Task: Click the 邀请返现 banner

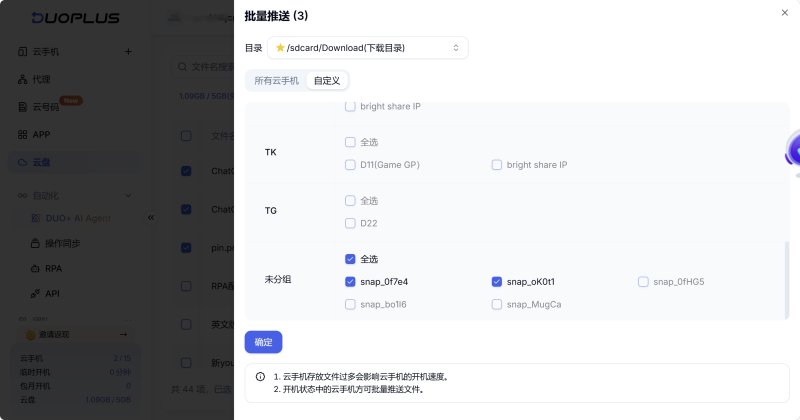Action: coord(76,335)
